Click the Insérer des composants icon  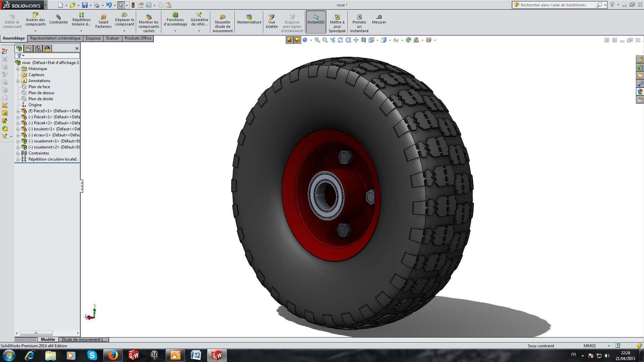click(x=36, y=15)
